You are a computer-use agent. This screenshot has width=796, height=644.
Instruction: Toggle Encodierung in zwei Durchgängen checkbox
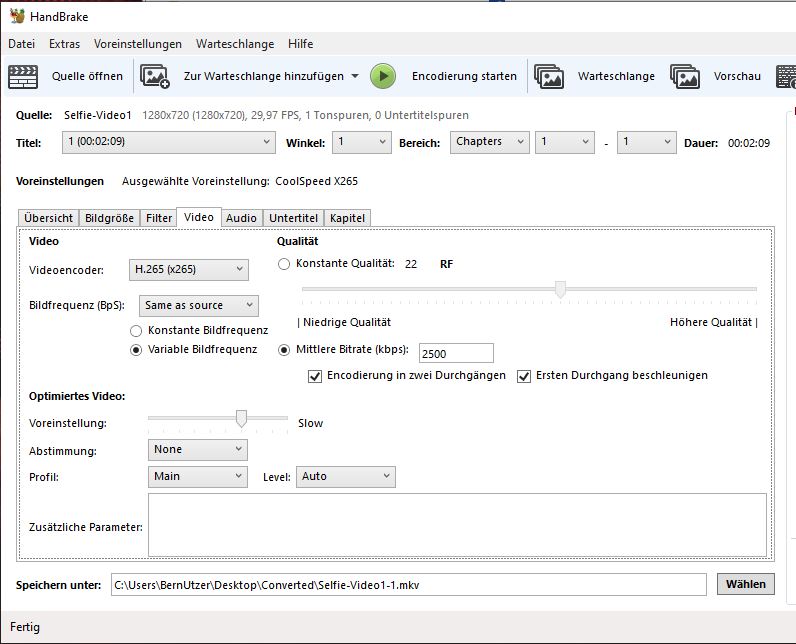[x=315, y=376]
